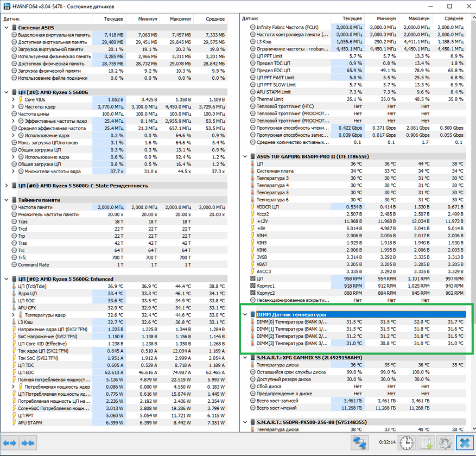Viewport: 476px width, 456px height.
Task: Click lightning icon beside ЦП PPT
Action: click(x=14, y=415)
